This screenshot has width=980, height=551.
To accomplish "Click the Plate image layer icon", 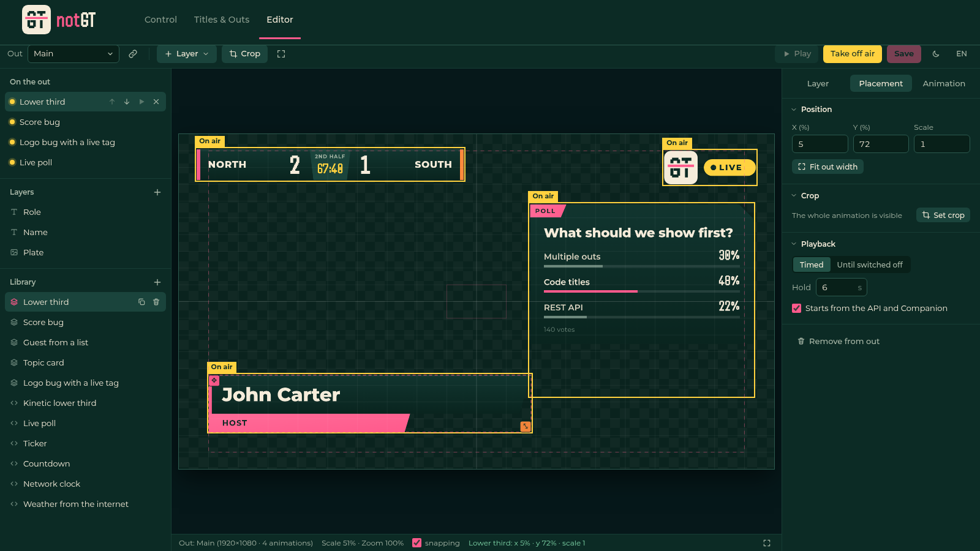I will [x=14, y=252].
